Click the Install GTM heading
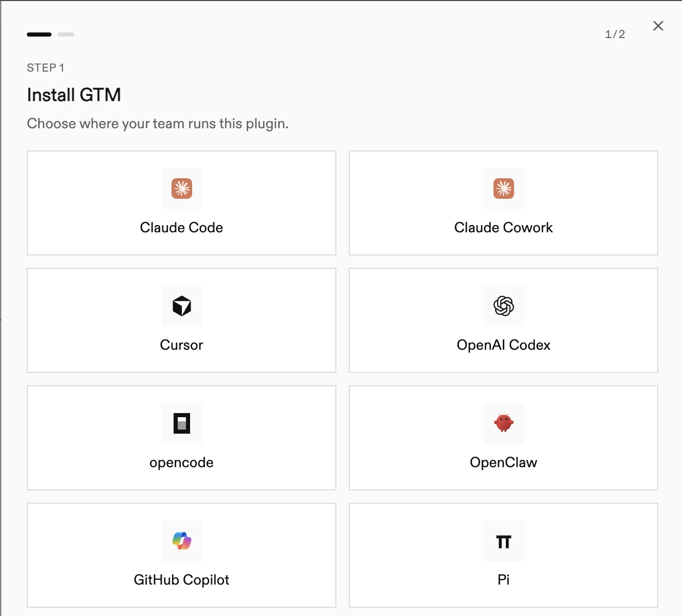The image size is (682, 616). pyautogui.click(x=74, y=95)
